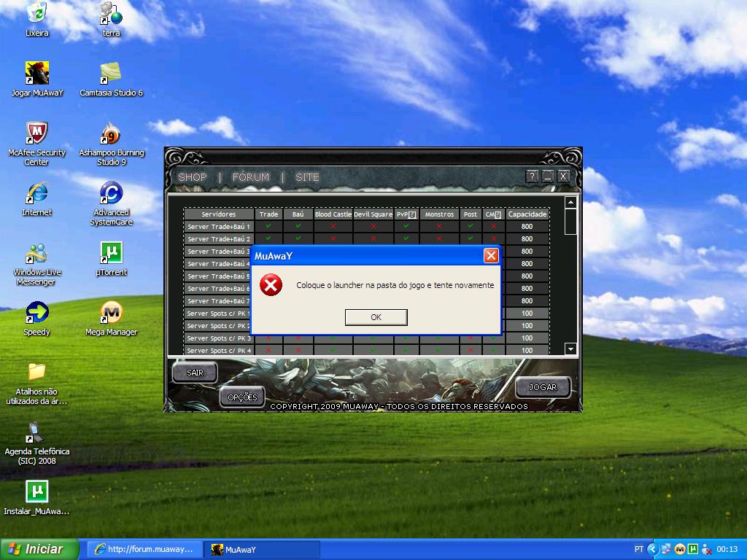Screen dimensions: 747x560
Task: Select the µTorrent desktop icon
Action: click(111, 259)
